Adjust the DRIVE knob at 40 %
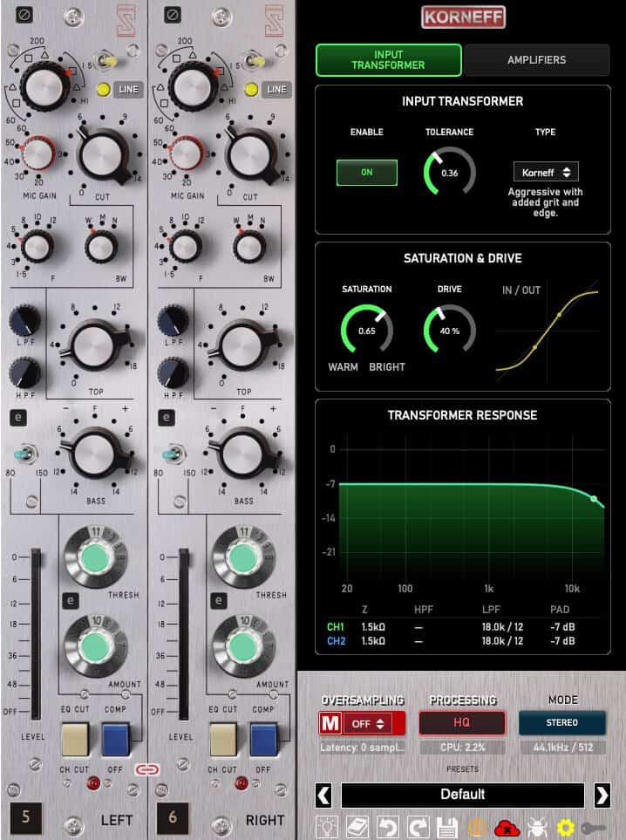 [449, 330]
